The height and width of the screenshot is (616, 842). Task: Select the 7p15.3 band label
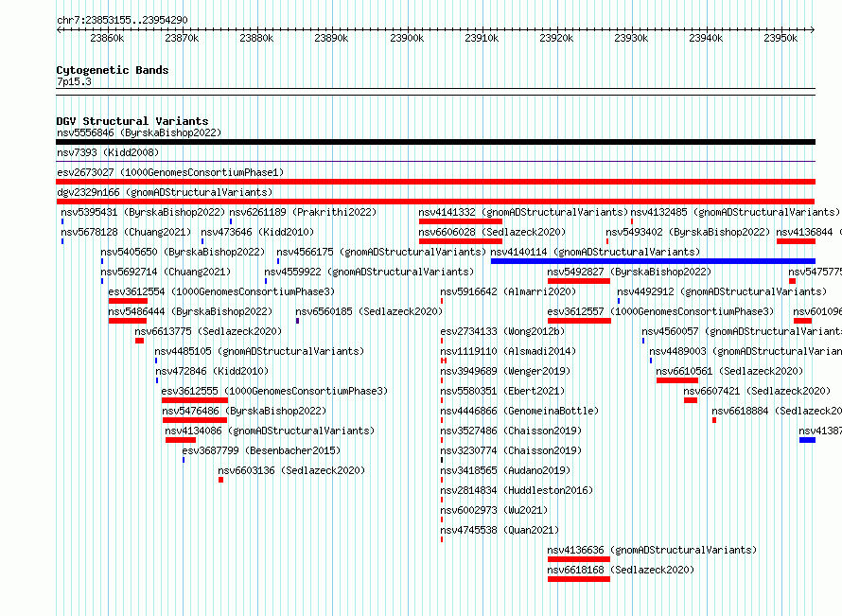tap(74, 81)
